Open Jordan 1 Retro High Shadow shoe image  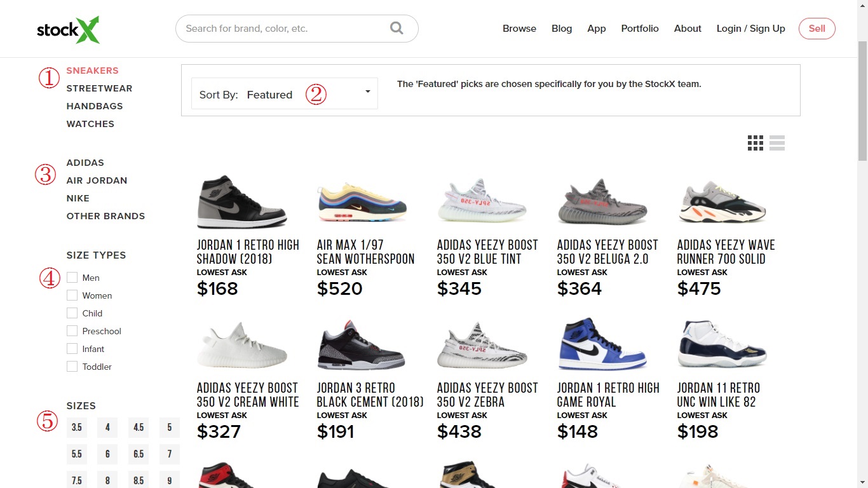(241, 202)
